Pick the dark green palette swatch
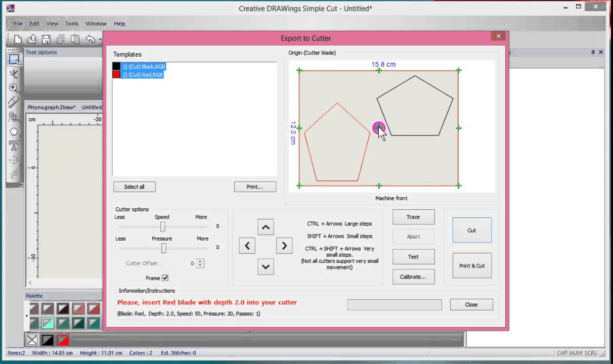 coord(78,323)
